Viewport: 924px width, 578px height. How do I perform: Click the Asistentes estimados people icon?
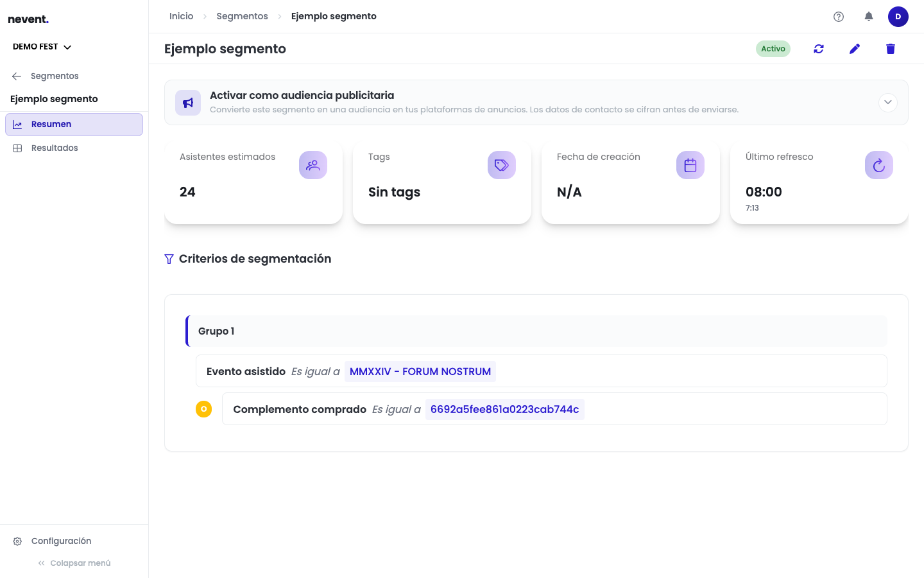point(313,165)
